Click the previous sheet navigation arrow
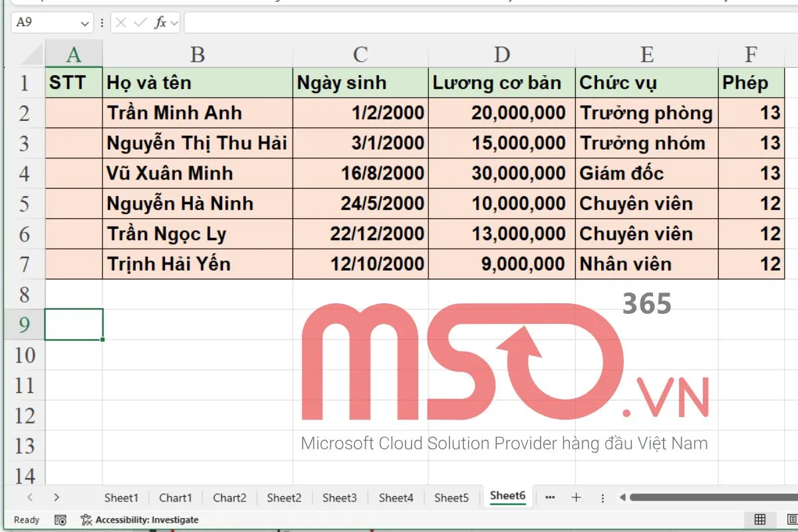The height and width of the screenshot is (532, 798). [x=31, y=497]
